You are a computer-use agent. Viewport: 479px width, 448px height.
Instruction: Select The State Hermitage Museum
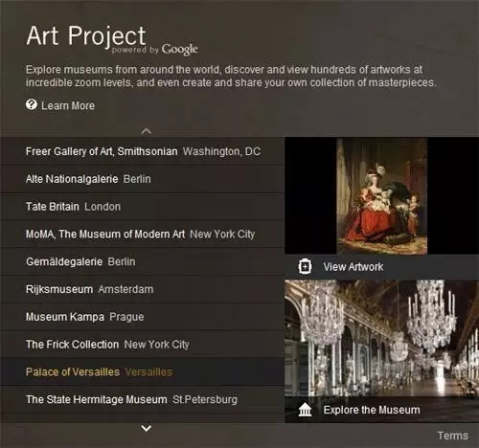[142, 399]
